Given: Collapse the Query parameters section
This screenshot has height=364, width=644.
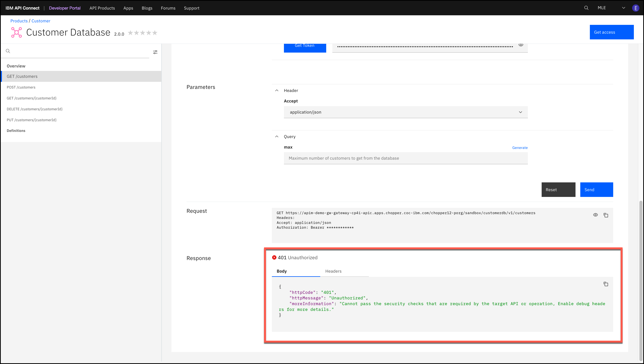Looking at the screenshot, I should click(x=277, y=136).
